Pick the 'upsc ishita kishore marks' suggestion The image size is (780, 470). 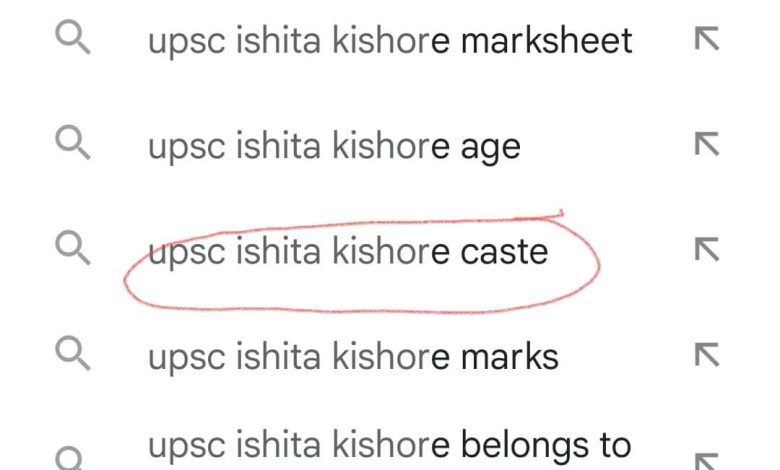(353, 356)
